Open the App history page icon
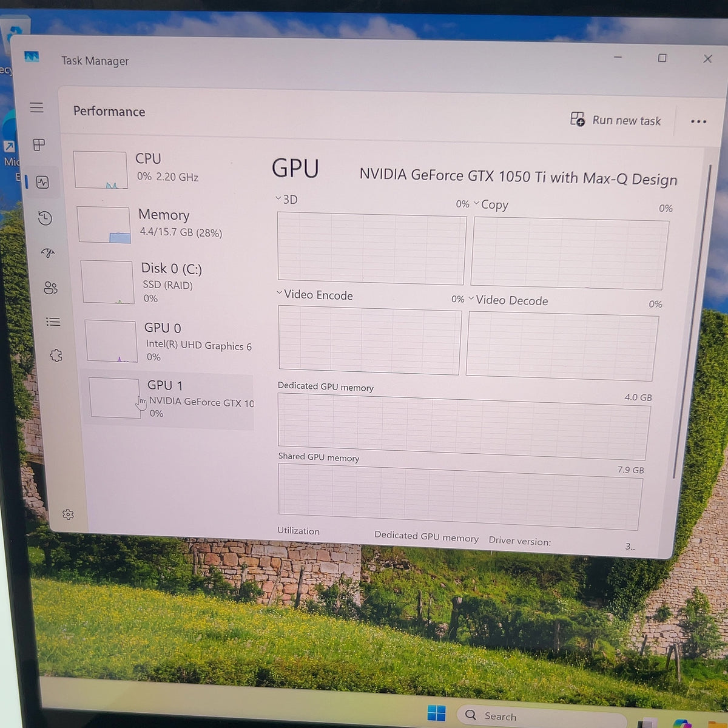The image size is (728, 728). point(45,218)
